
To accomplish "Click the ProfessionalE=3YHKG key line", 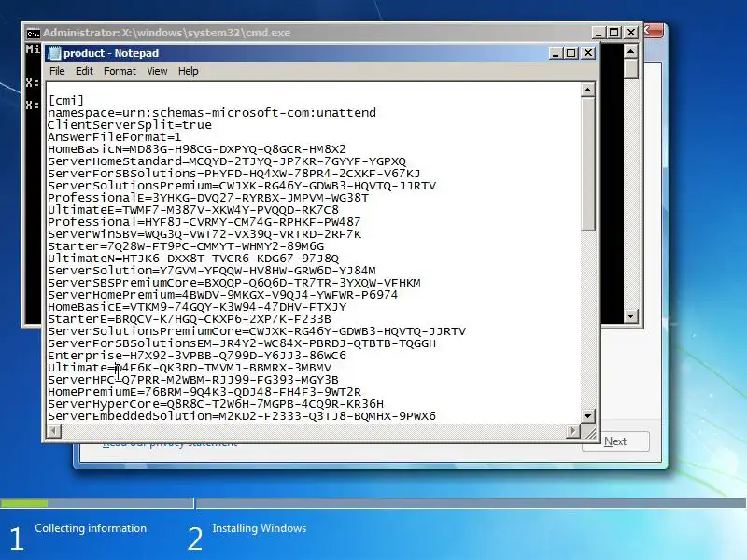I will point(208,198).
